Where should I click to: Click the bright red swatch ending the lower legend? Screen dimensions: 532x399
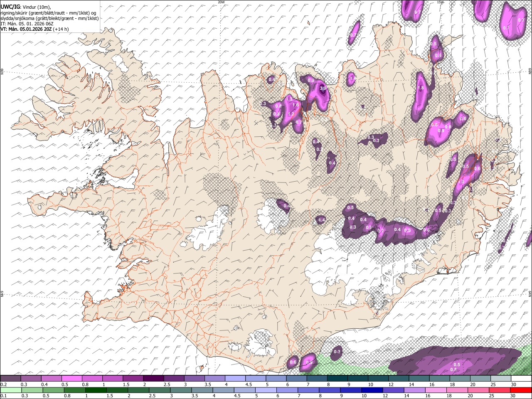521,390
